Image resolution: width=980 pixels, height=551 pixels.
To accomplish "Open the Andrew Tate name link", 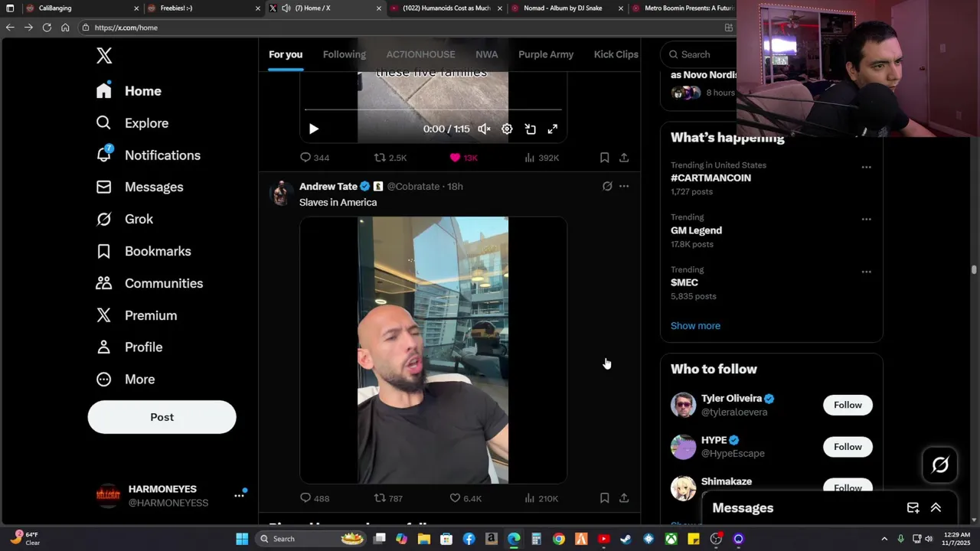I will (x=328, y=186).
